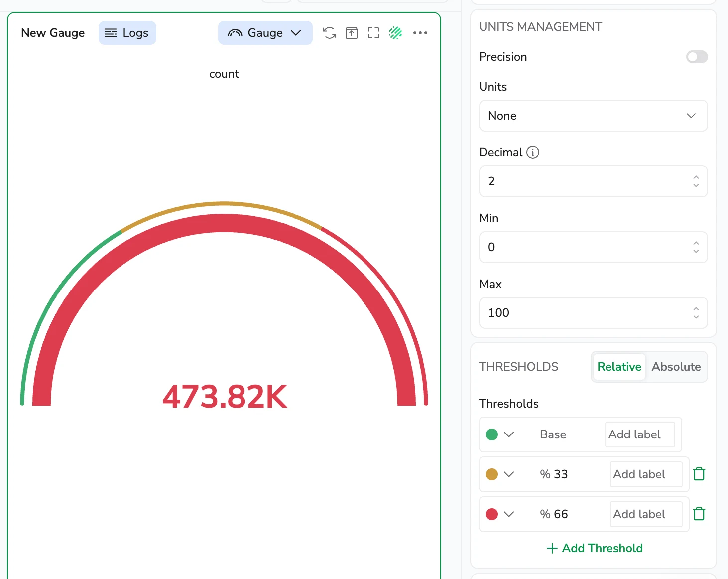Open the Gauge panel type dropdown
Image resolution: width=728 pixels, height=579 pixels.
pos(265,33)
